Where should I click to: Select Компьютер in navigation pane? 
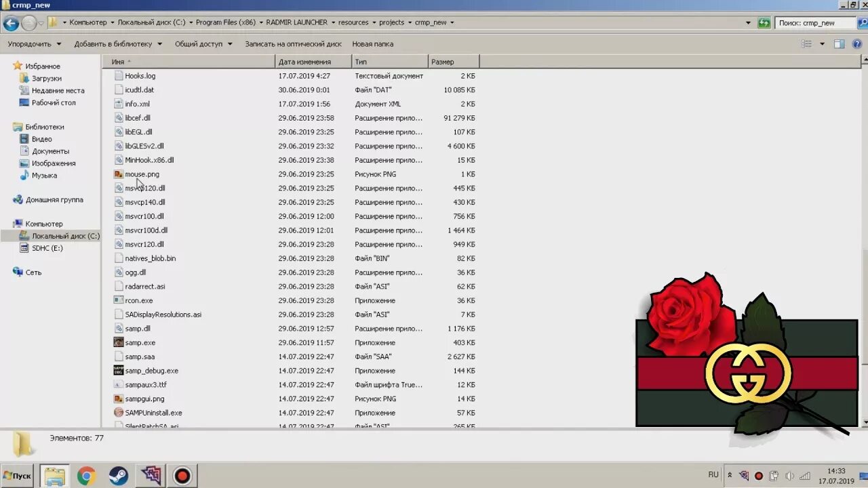coord(44,224)
